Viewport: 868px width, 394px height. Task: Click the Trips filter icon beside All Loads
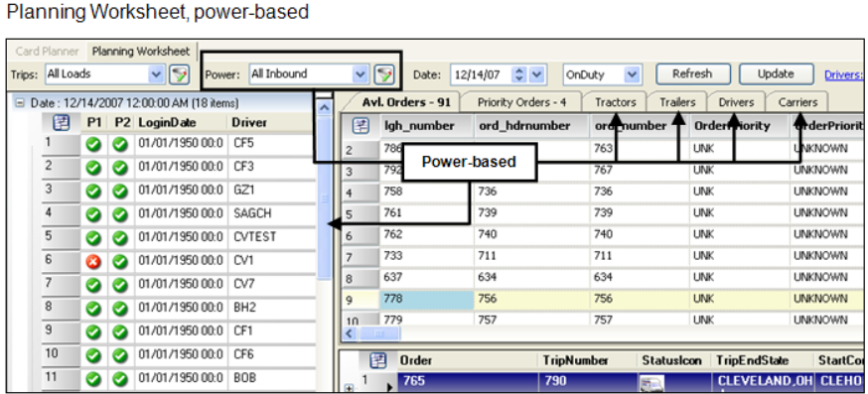[x=179, y=74]
